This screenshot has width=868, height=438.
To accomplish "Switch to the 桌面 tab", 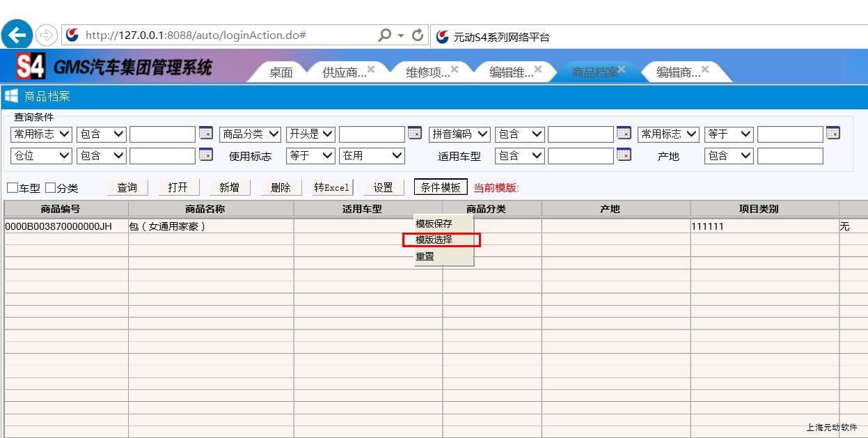I will (x=281, y=72).
